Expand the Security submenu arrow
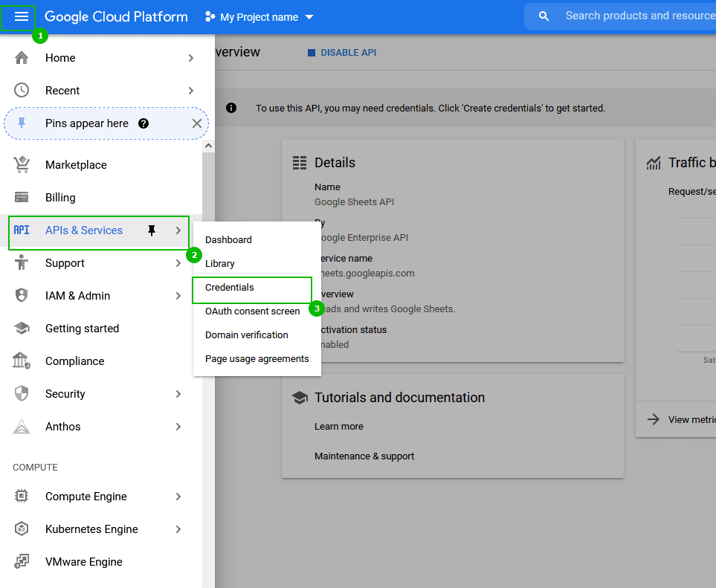This screenshot has height=588, width=716. (x=178, y=394)
